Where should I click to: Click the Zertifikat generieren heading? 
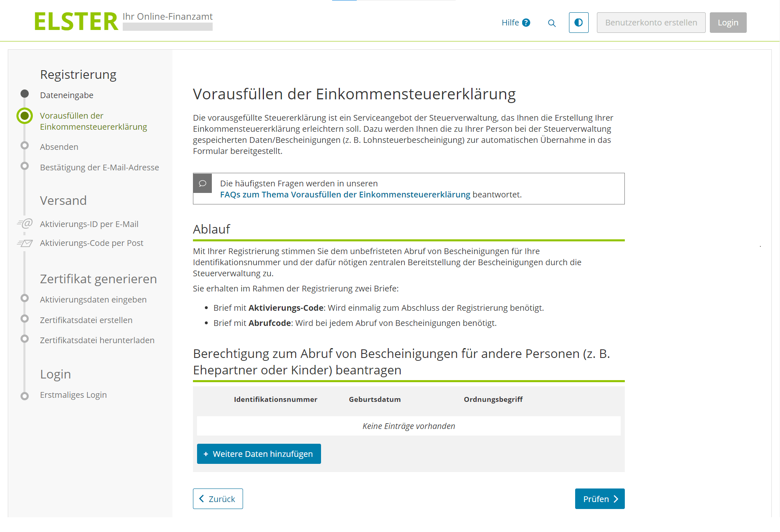[x=99, y=279]
